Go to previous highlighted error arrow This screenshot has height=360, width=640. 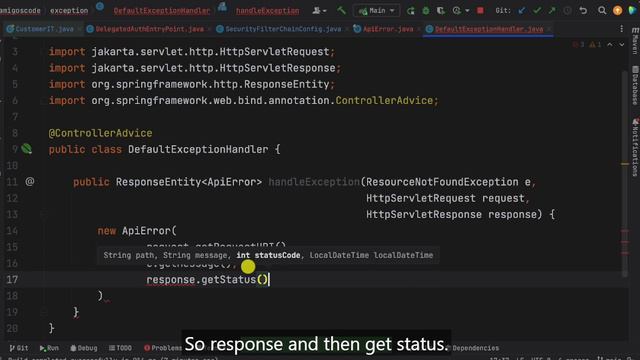tap(610, 44)
